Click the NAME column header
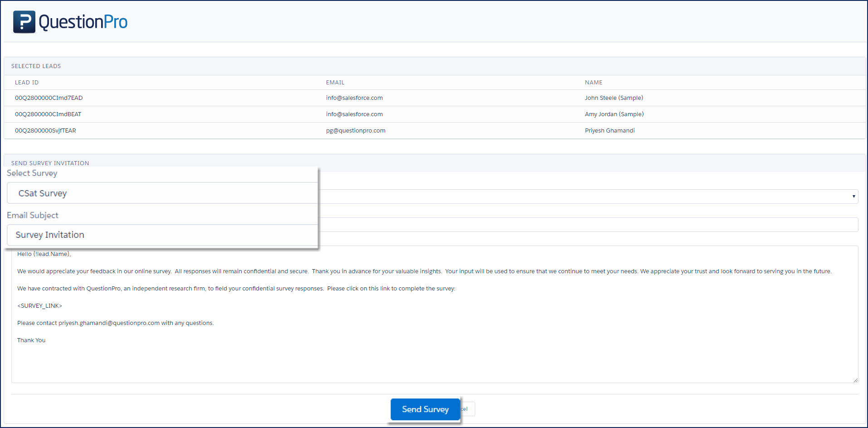The image size is (868, 428). (x=594, y=83)
